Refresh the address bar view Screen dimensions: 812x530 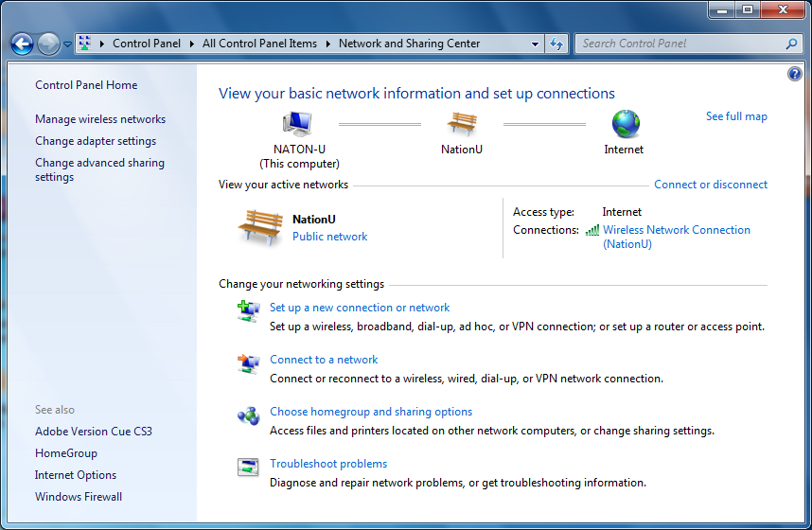tap(556, 44)
